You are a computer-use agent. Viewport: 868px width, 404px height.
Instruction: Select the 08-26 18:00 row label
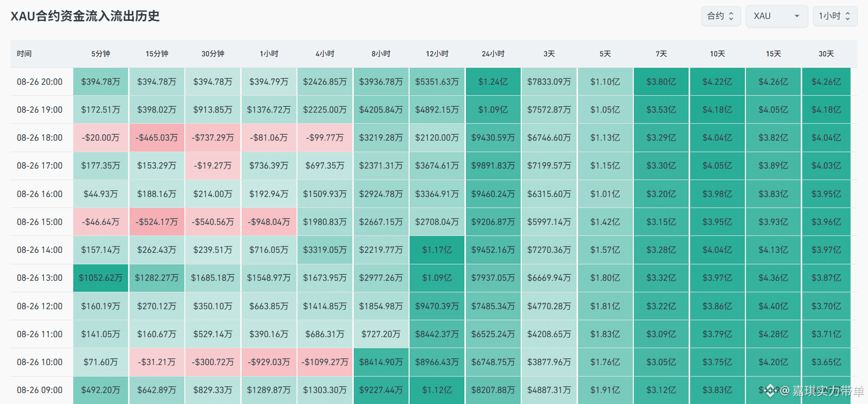pyautogui.click(x=40, y=138)
